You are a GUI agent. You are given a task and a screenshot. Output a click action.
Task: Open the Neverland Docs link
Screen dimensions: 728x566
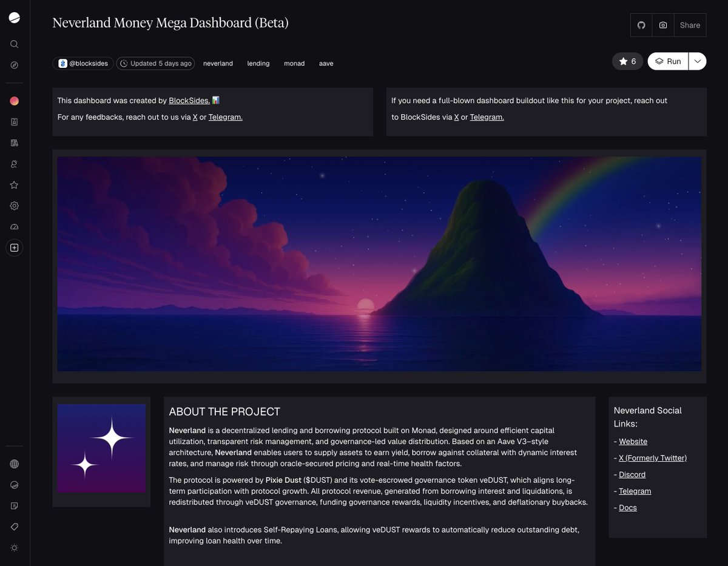628,507
